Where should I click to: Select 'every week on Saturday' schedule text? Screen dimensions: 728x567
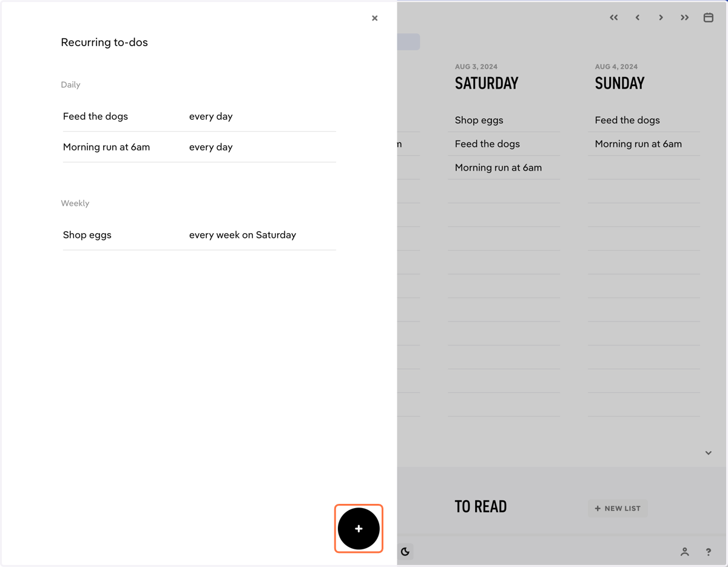pyautogui.click(x=243, y=235)
